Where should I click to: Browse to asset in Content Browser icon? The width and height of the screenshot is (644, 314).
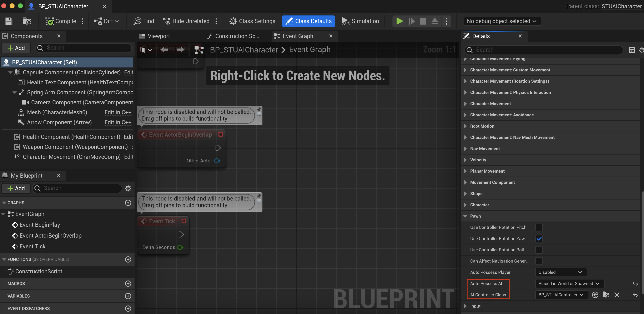click(x=27, y=21)
